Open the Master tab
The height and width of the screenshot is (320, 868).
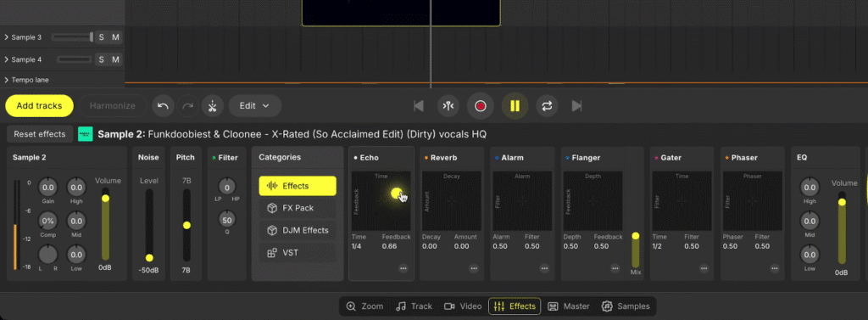click(x=569, y=306)
